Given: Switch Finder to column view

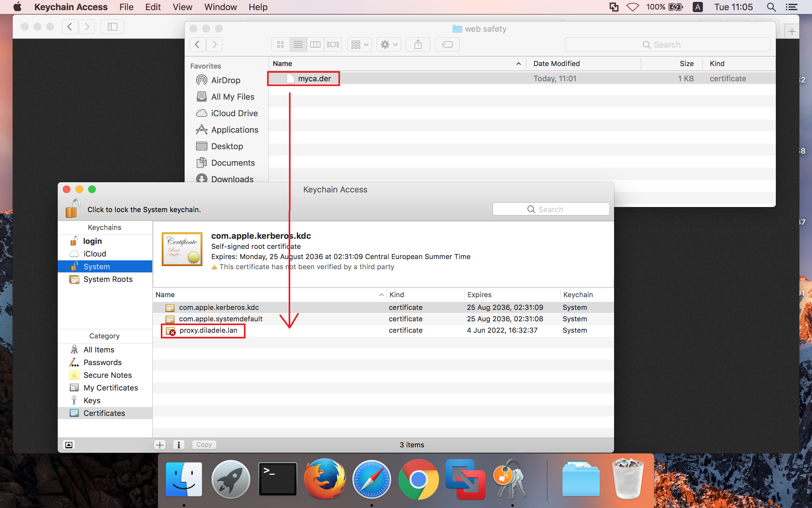Looking at the screenshot, I should 315,44.
